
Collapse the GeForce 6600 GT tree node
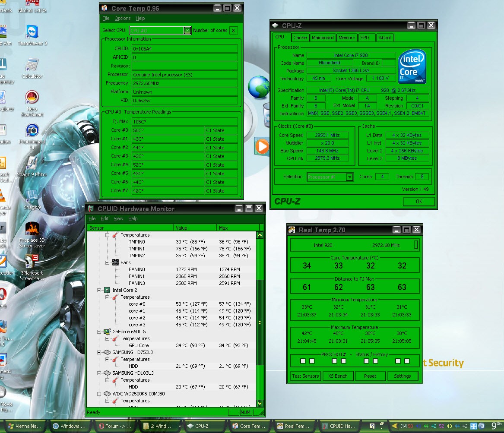tap(99, 332)
